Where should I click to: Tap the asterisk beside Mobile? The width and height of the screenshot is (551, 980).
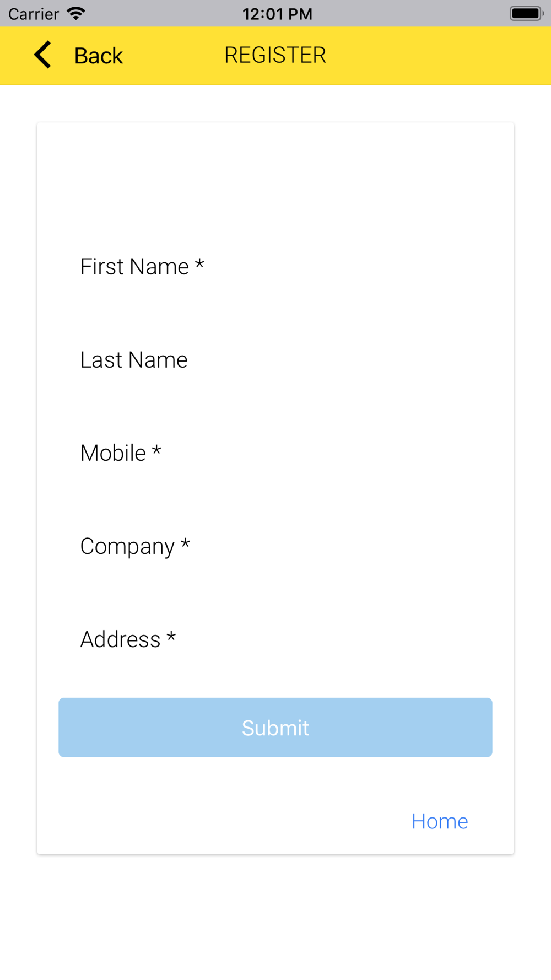coord(156,451)
